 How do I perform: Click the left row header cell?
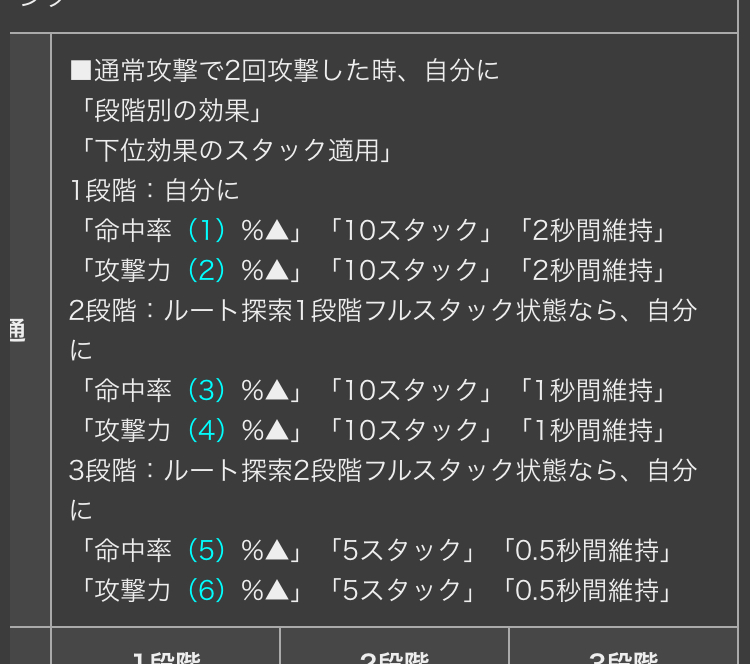[30, 330]
